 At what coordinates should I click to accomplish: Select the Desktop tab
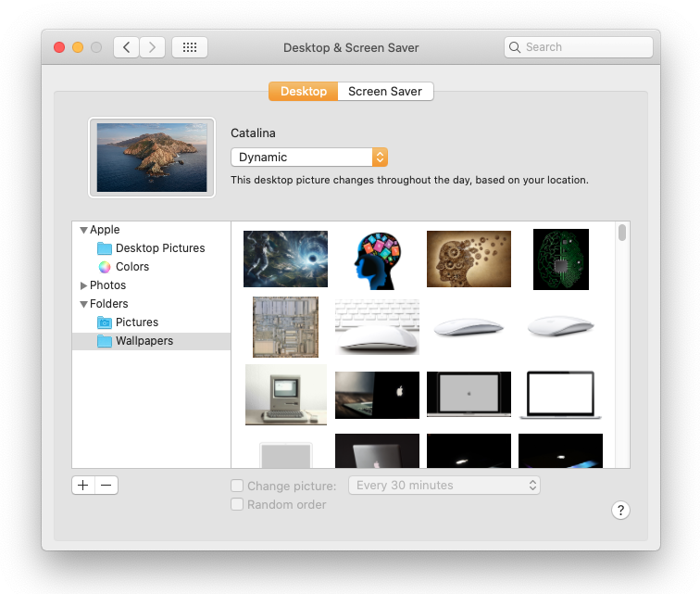click(303, 92)
